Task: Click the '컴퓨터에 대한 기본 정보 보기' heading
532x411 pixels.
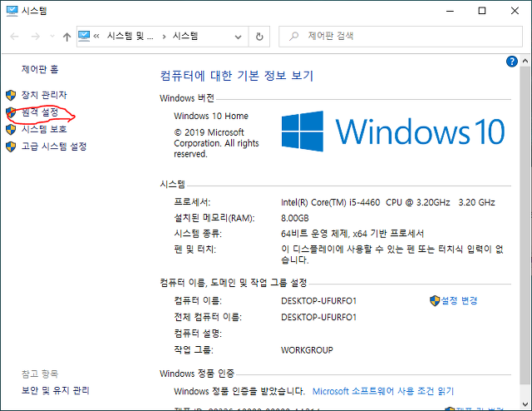Action: (236, 76)
